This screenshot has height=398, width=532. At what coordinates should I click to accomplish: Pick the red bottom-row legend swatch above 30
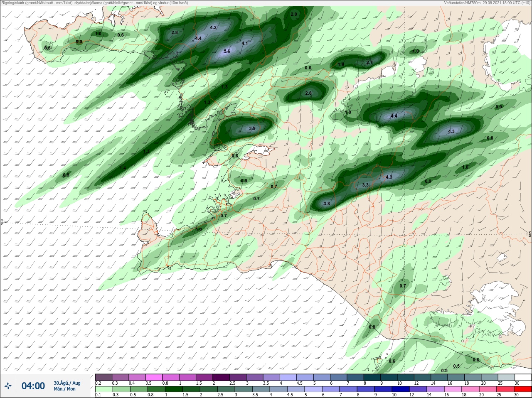point(524,389)
